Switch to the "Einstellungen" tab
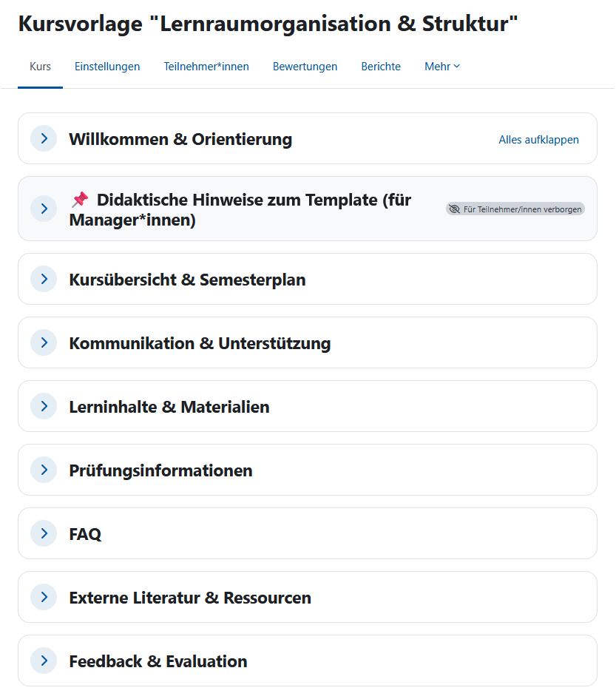Viewport: 616px width, 699px height. 107,66
